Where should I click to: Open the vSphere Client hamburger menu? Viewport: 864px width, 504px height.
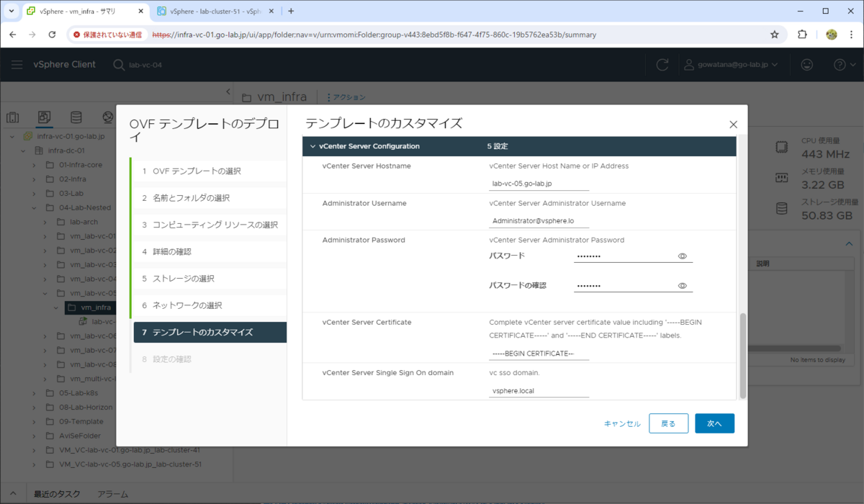tap(17, 65)
